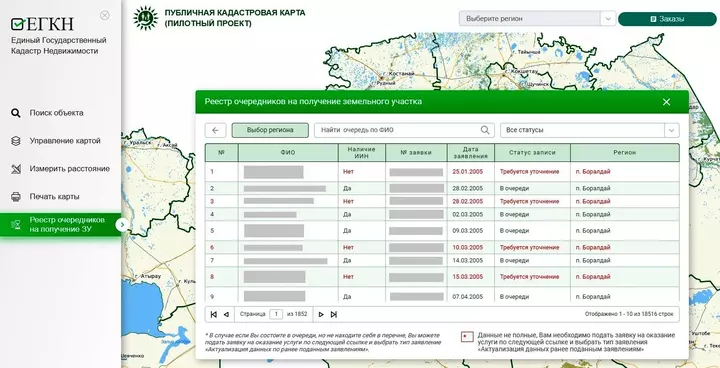Click Требуется уточнение status in row 3

(529, 202)
